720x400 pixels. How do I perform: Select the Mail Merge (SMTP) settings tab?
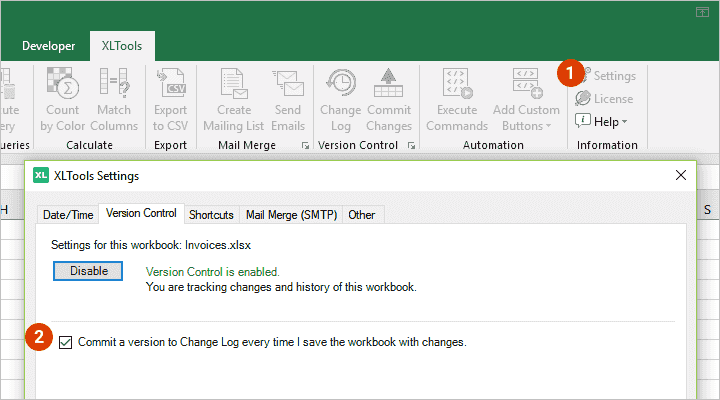coord(291,215)
